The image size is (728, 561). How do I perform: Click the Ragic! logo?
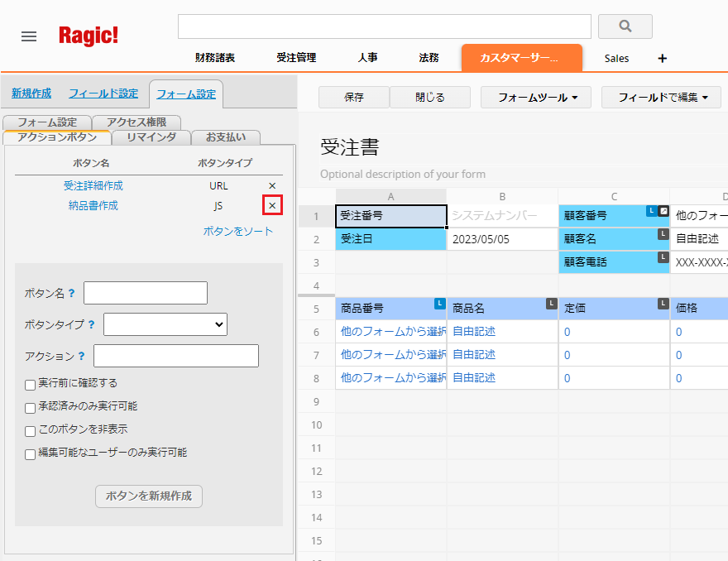(x=89, y=36)
